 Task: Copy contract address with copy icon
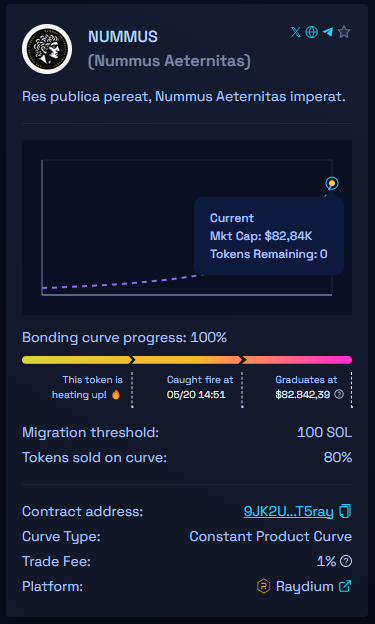pyautogui.click(x=345, y=511)
